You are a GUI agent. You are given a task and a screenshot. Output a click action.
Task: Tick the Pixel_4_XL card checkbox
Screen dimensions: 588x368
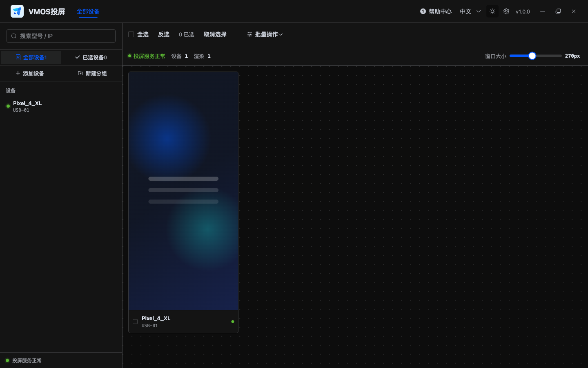tap(135, 321)
